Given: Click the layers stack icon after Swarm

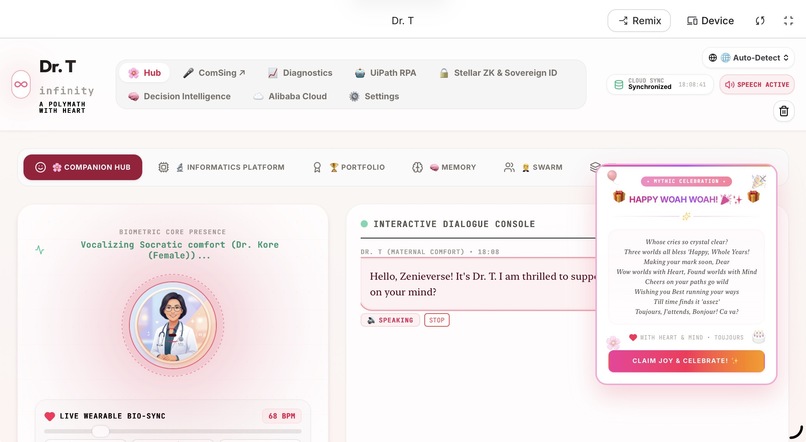Looking at the screenshot, I should [x=595, y=167].
